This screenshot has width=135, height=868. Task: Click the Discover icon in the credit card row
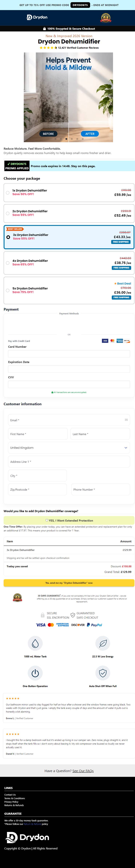(127, 341)
